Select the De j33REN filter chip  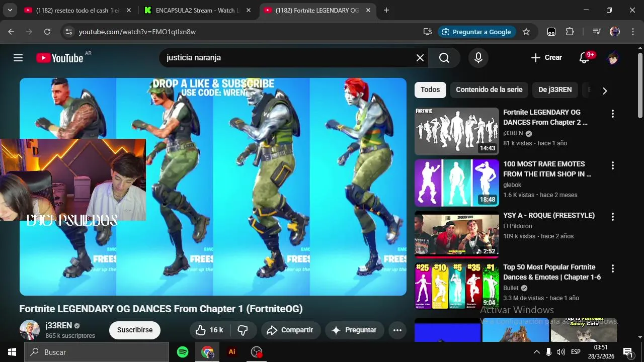555,90
